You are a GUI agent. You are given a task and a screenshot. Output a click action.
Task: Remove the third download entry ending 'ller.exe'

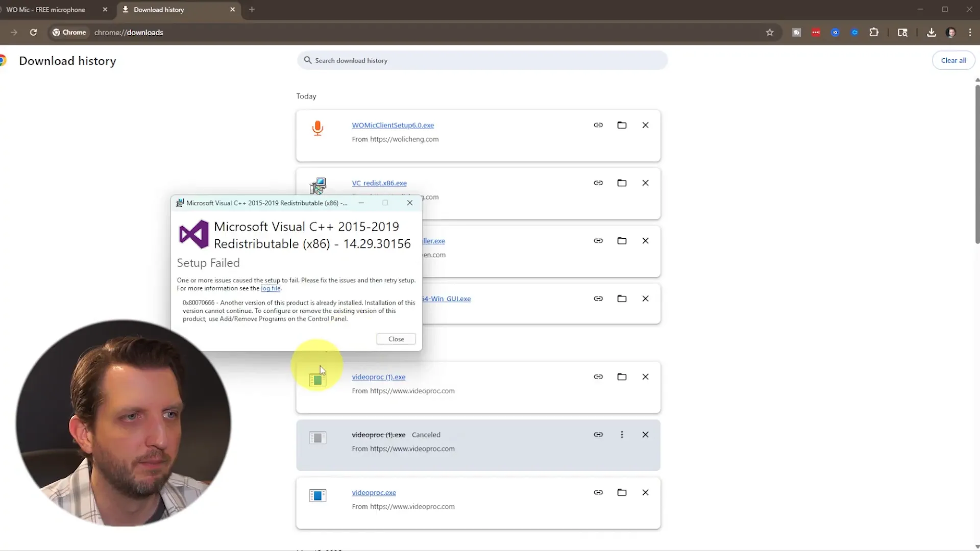(645, 240)
